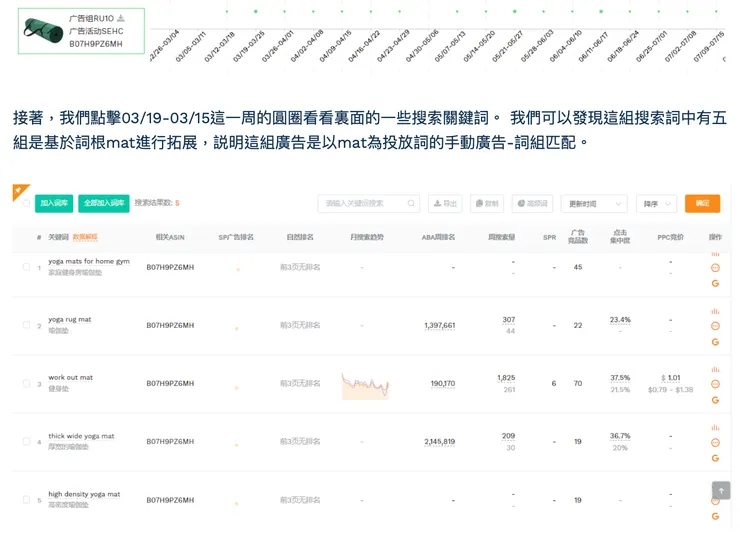
Task: Click the PPC竞价 column header
Action: coord(670,237)
